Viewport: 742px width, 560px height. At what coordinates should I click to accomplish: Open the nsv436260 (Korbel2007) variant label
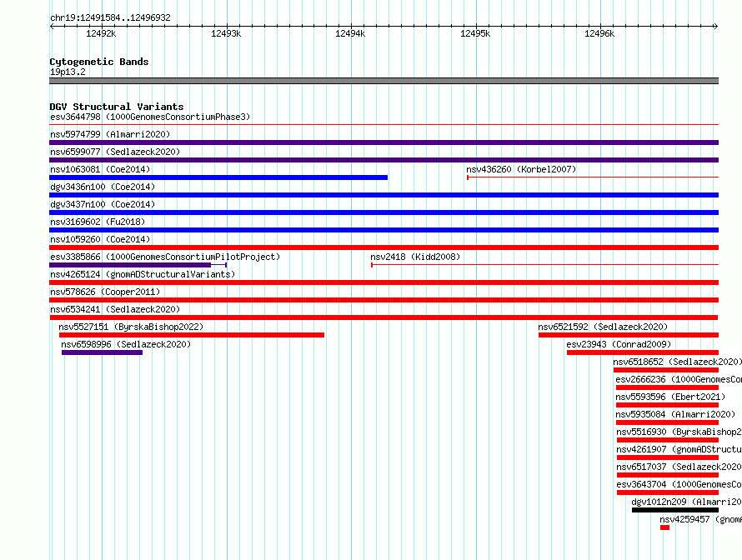[521, 169]
